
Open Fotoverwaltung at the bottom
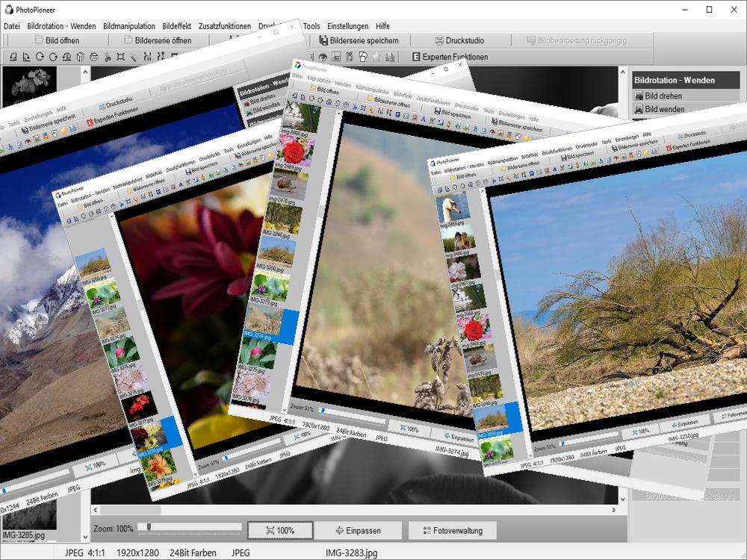pyautogui.click(x=452, y=531)
